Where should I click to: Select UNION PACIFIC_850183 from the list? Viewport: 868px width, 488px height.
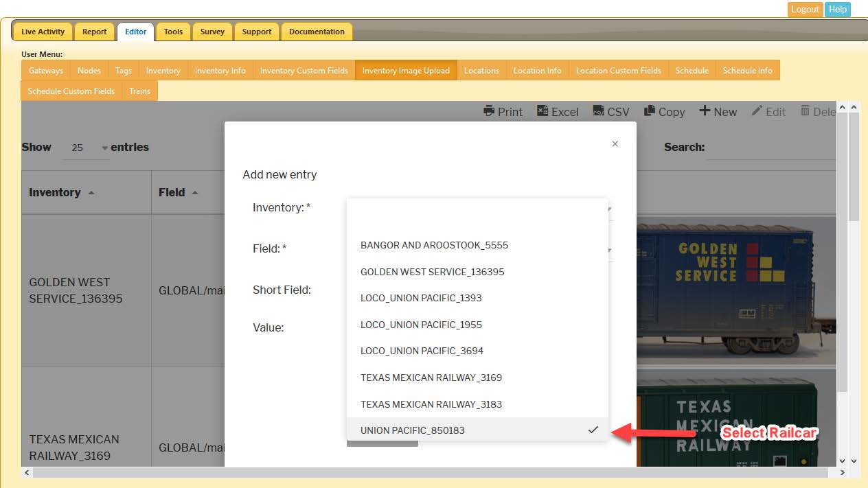(x=412, y=430)
